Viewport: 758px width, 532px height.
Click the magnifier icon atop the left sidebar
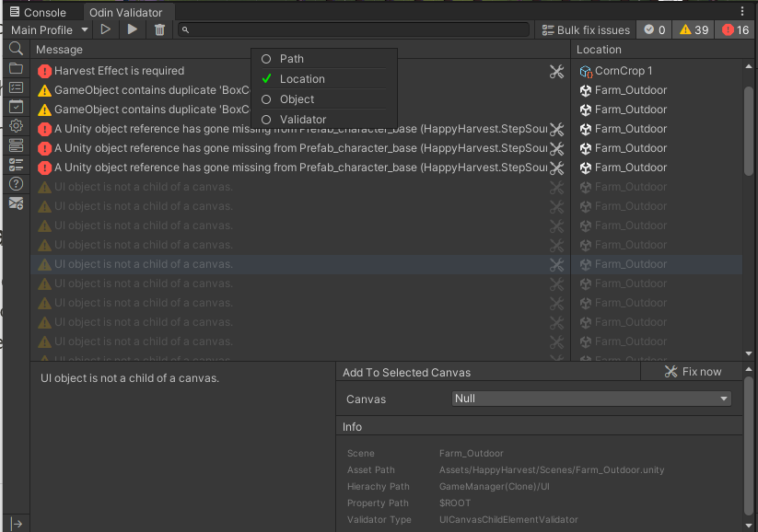[16, 49]
